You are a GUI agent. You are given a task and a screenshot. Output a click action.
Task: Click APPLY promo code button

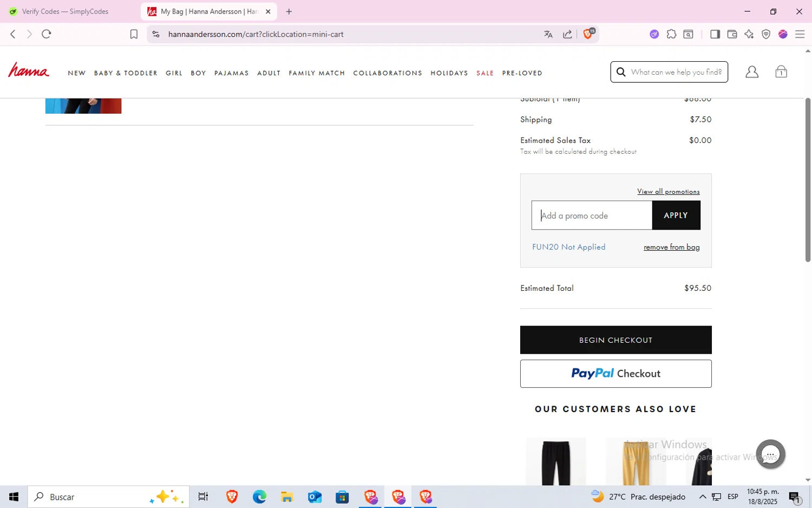(676, 215)
